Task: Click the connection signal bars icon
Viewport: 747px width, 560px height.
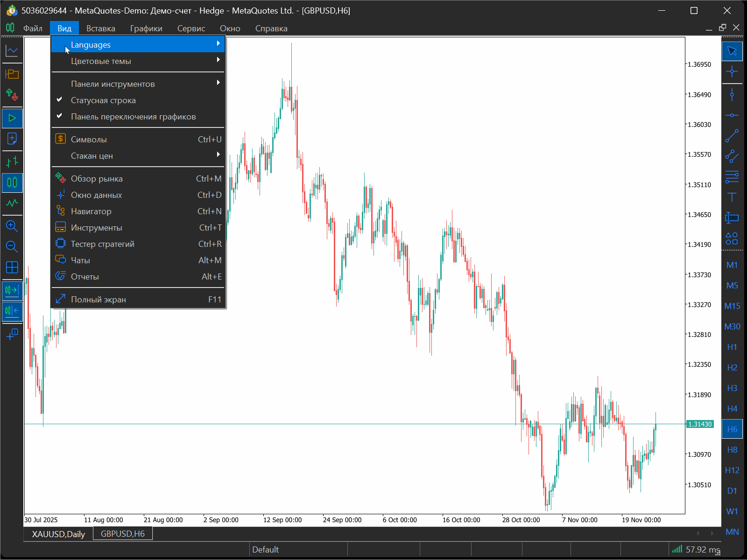Action: [677, 549]
